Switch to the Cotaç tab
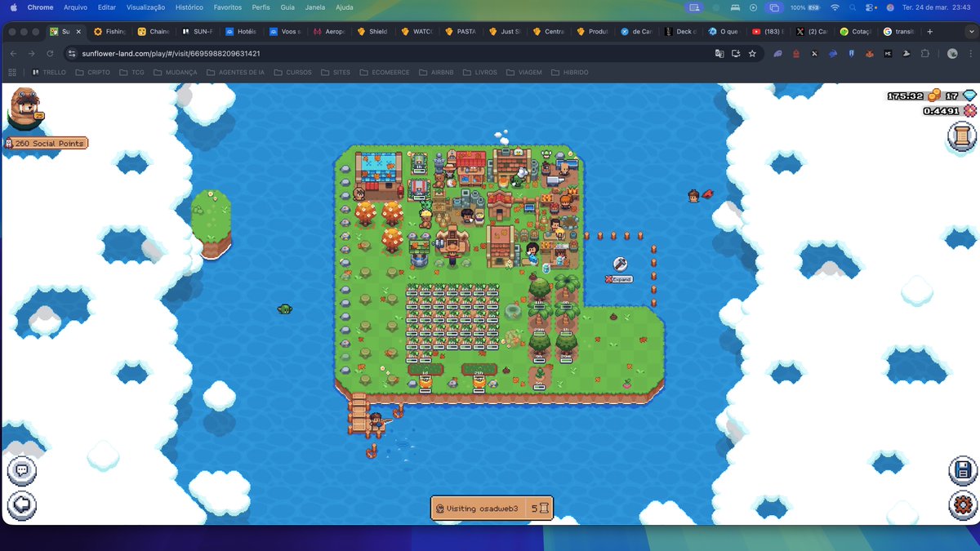Image resolution: width=980 pixels, height=551 pixels. [856, 31]
